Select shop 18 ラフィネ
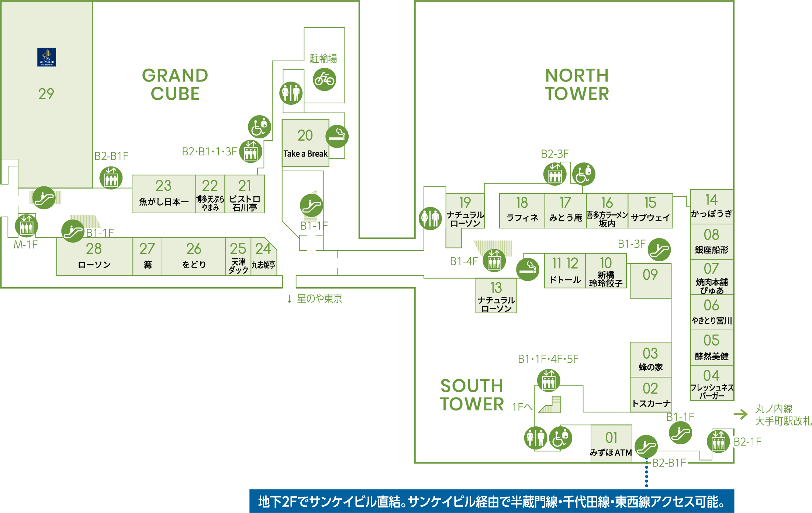Screen dimensions: 812x513 [x=522, y=211]
